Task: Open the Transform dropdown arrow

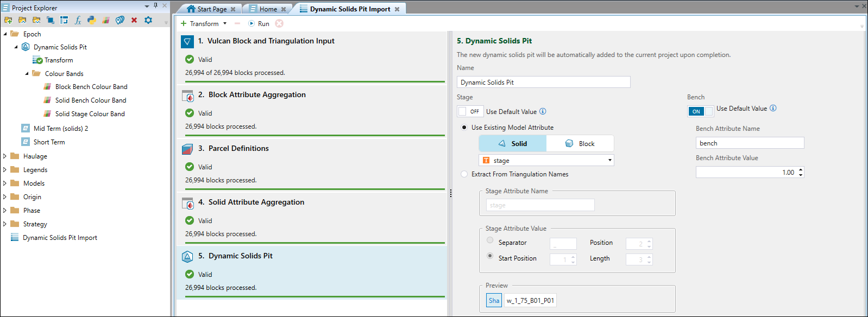Action: point(225,23)
